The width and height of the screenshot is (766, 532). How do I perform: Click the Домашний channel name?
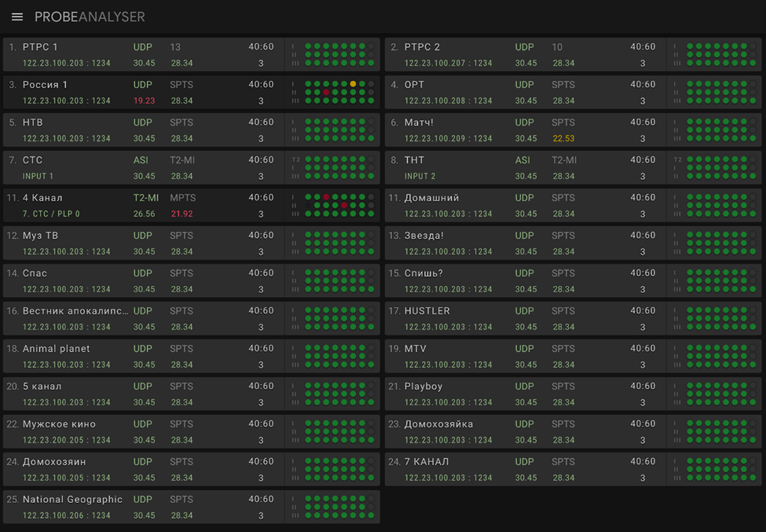[x=432, y=197]
